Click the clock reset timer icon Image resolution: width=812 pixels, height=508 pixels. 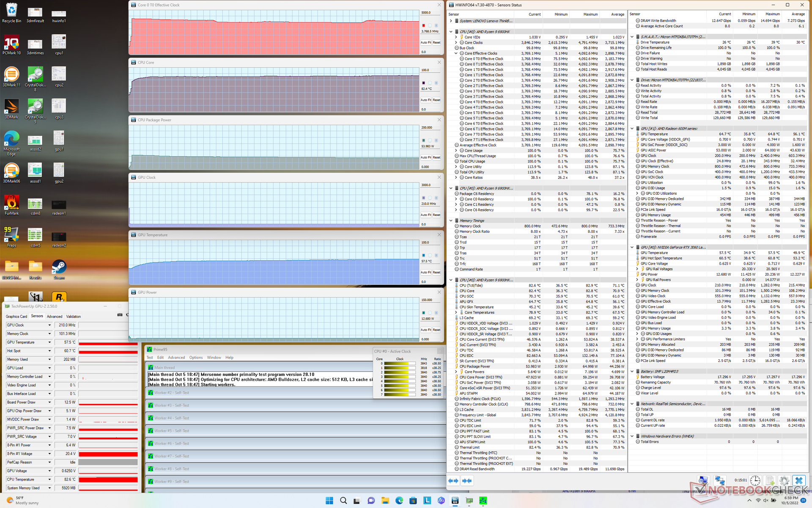(x=755, y=480)
